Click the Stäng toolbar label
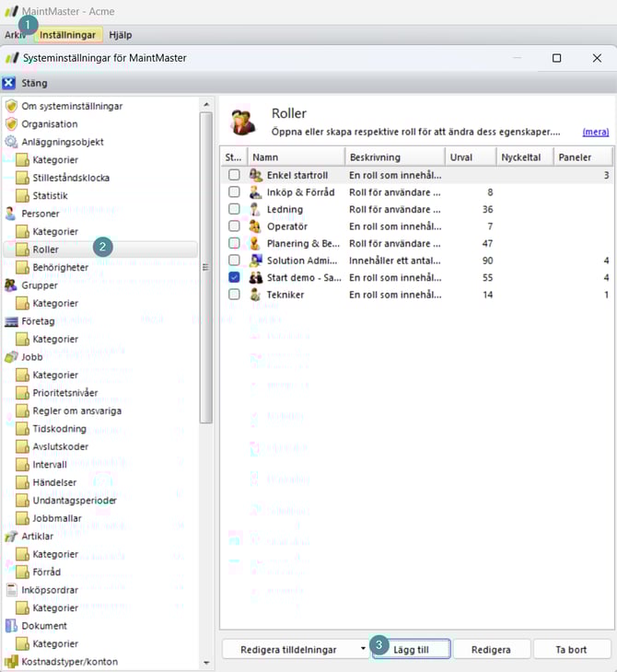Screen dimensions: 617x672 (x=35, y=83)
